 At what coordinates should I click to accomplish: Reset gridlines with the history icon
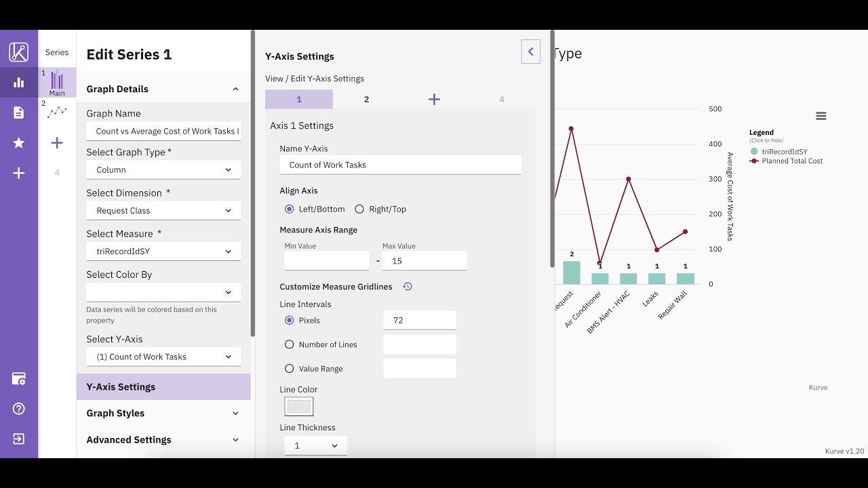click(x=408, y=287)
